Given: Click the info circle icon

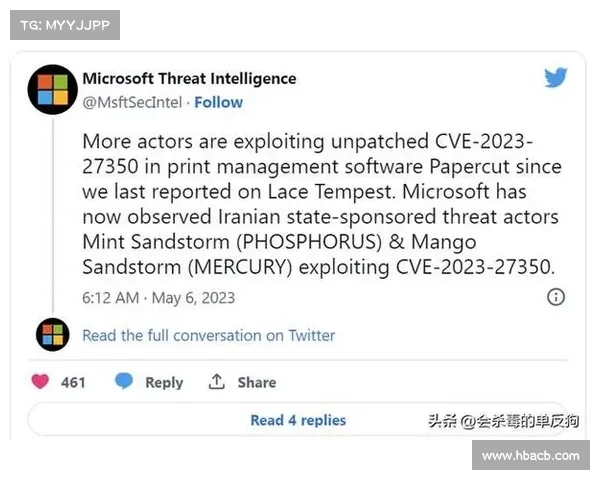Looking at the screenshot, I should click(556, 297).
